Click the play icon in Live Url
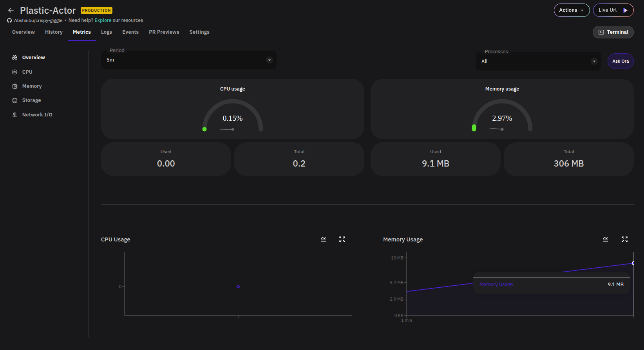The height and width of the screenshot is (350, 644). (626, 10)
